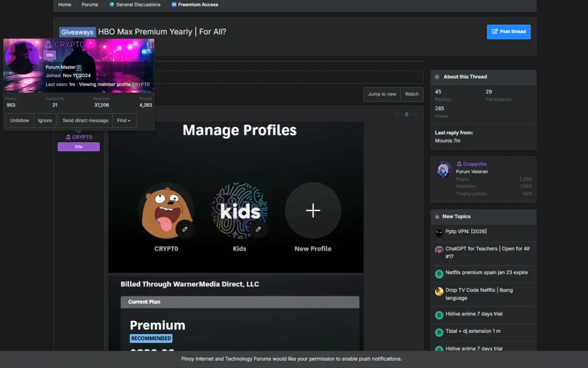Click the Jump to new button
Image resolution: width=588 pixels, height=368 pixels.
coord(382,94)
